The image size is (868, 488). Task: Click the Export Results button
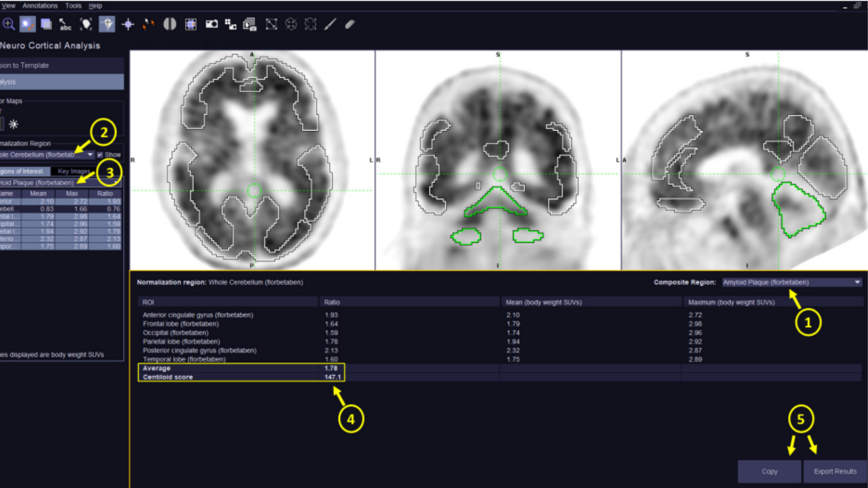[x=835, y=471]
